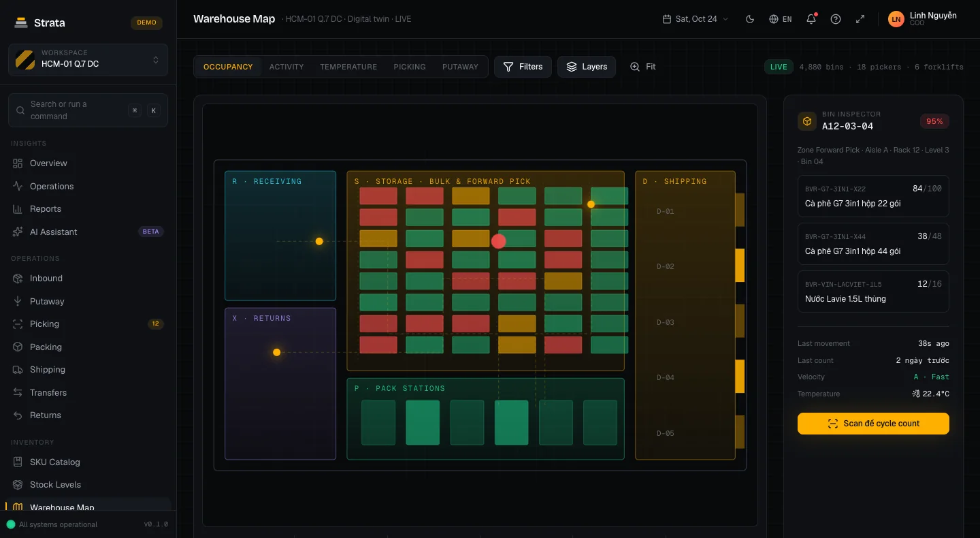The height and width of the screenshot is (538, 980).
Task: Click the Receiving zone yellow marker
Action: (319, 241)
